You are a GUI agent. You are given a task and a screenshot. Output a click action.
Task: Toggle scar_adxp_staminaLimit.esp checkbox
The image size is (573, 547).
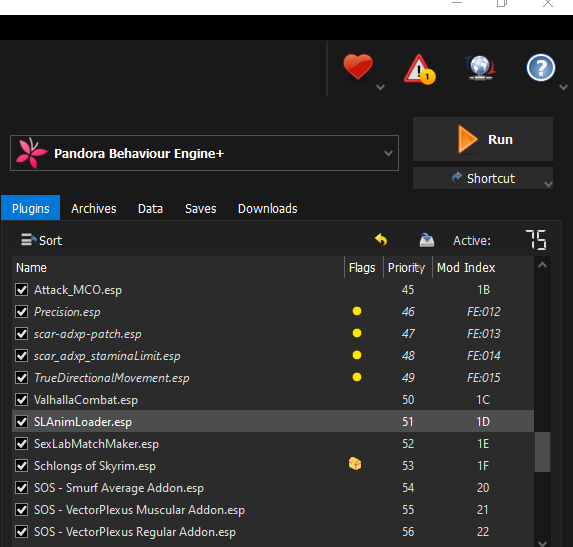[x=22, y=356]
